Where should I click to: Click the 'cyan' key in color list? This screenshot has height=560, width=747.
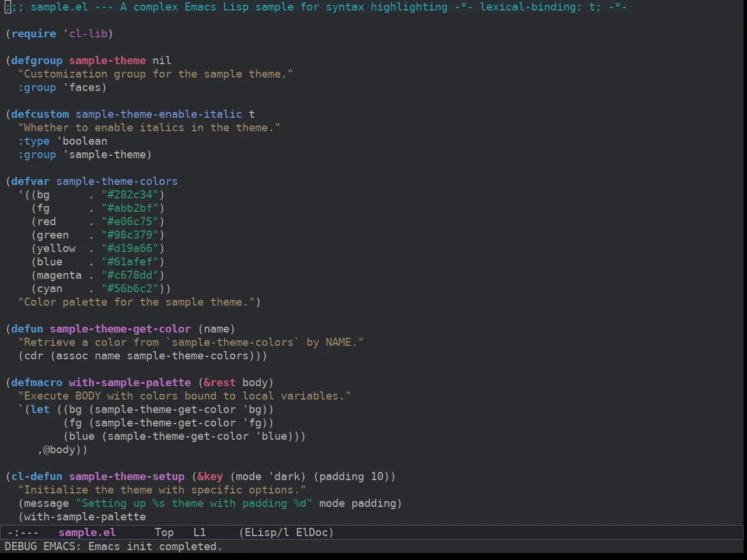pyautogui.click(x=50, y=289)
